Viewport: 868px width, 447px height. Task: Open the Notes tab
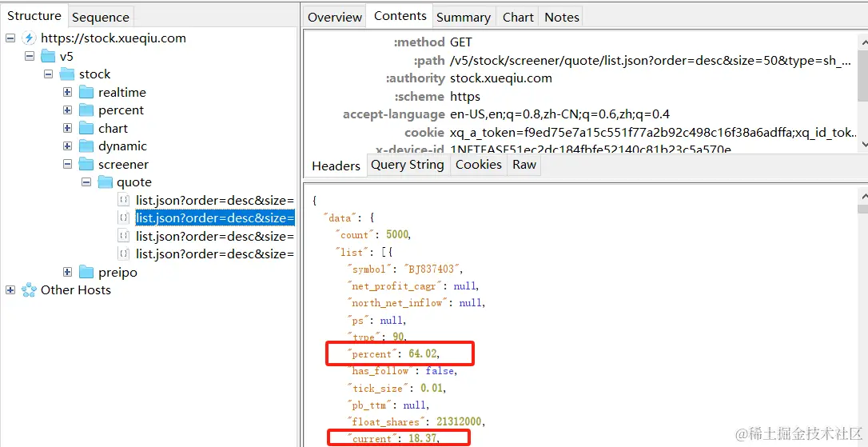point(562,17)
